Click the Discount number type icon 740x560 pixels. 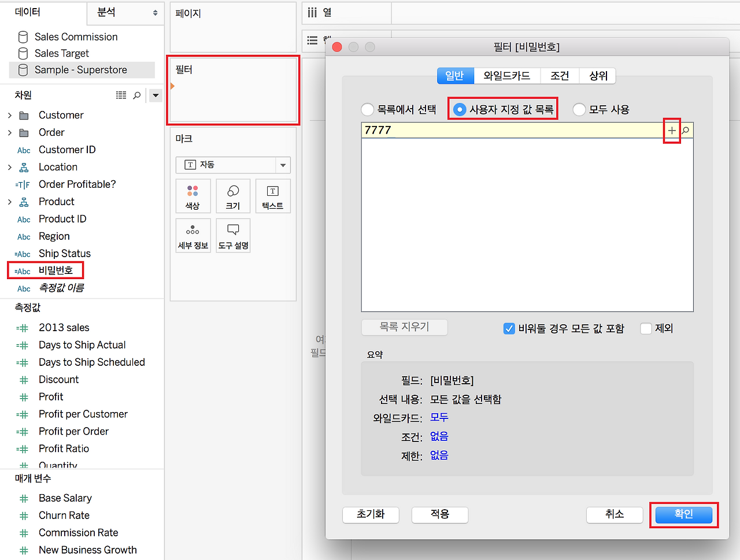coord(24,380)
